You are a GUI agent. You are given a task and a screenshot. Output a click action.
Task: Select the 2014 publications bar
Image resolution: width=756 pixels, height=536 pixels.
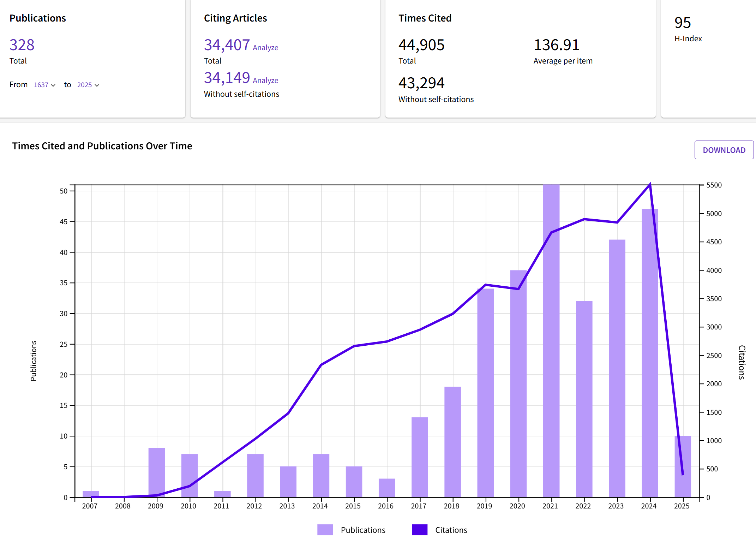(x=321, y=476)
